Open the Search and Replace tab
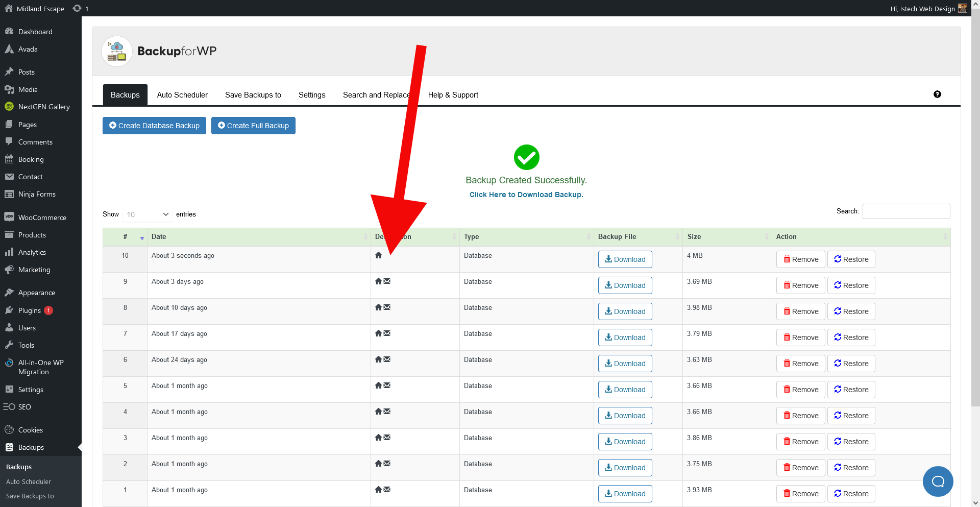 376,95
